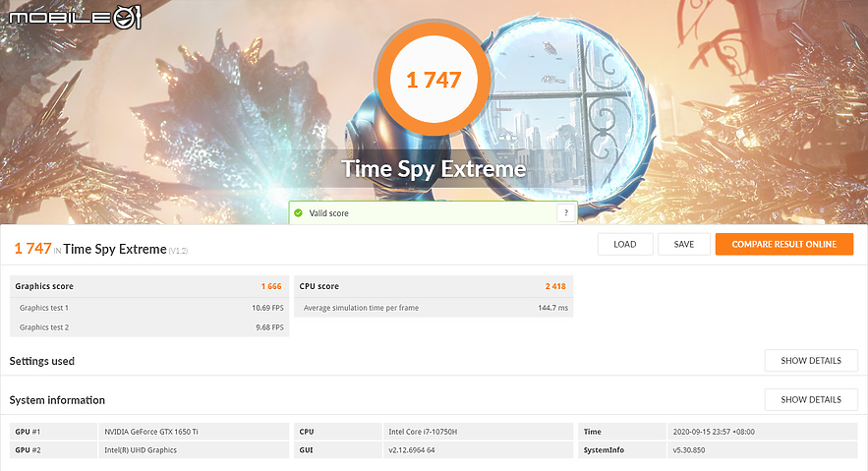
Task: Show details for Settings used
Action: point(811,360)
